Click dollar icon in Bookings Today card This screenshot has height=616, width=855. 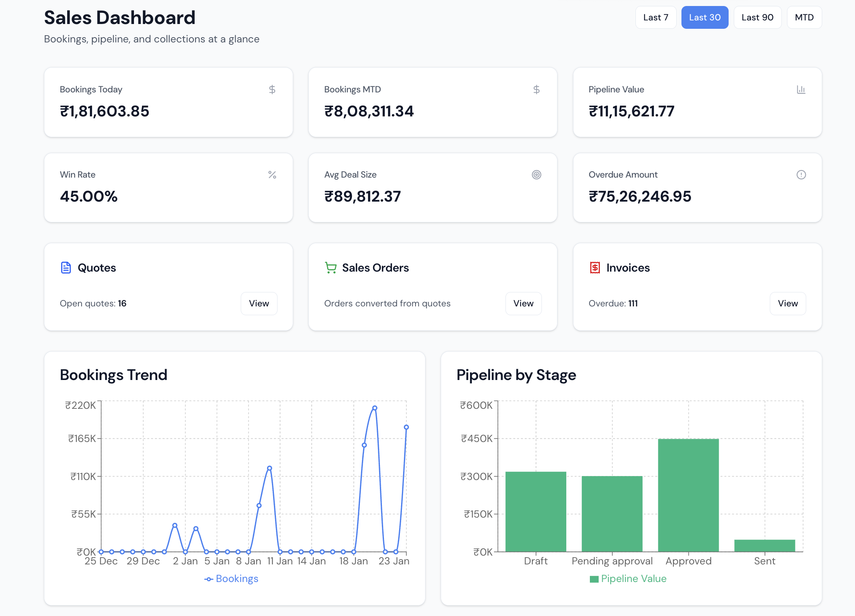pyautogui.click(x=272, y=90)
